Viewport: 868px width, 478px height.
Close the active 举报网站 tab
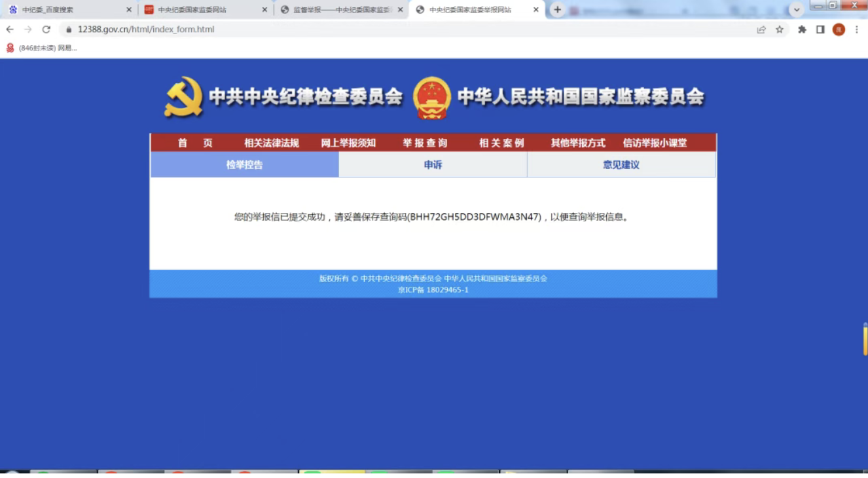coord(536,10)
